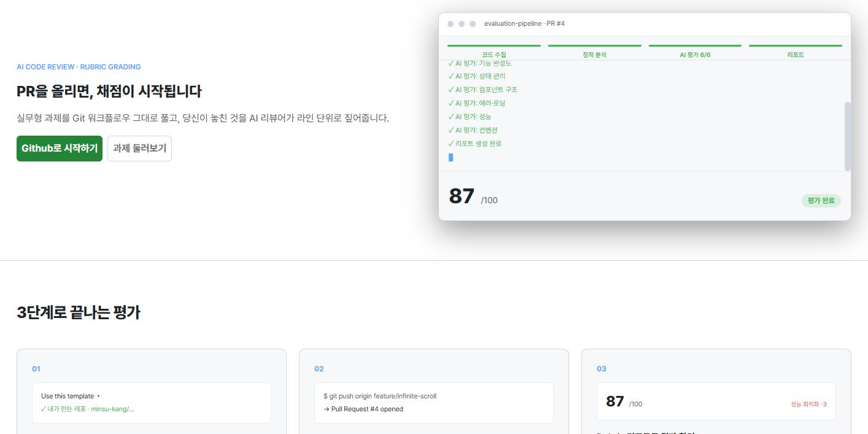Click the third gray window dot

(473, 24)
